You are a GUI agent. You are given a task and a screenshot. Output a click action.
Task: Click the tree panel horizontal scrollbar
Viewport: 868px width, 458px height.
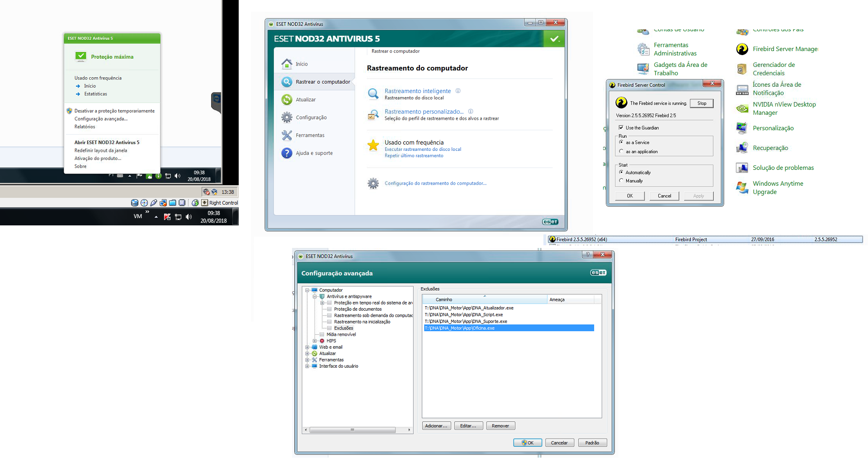[352, 430]
